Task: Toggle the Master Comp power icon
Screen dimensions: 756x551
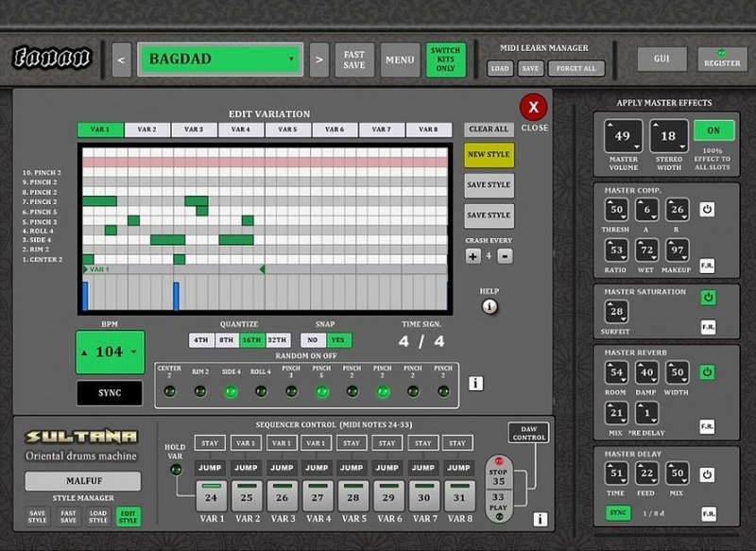Action: coord(707,209)
